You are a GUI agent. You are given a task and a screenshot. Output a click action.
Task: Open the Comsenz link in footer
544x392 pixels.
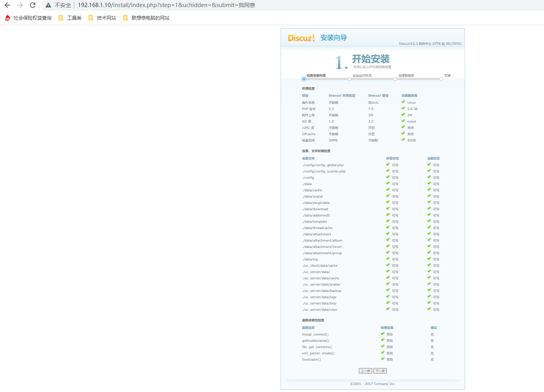tap(384, 384)
